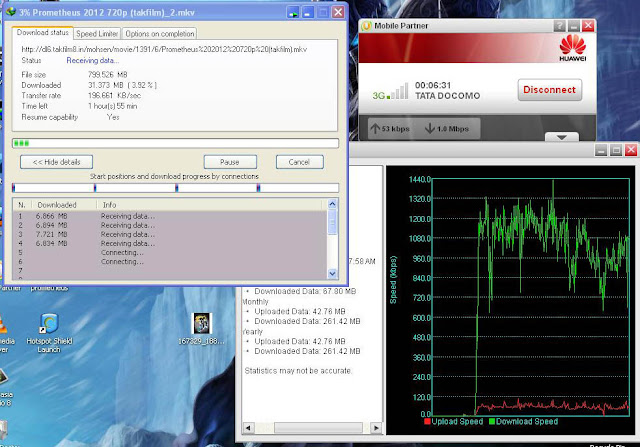Viewport: 640px width, 447px height.
Task: Click up arrow of connections list scrollbar
Action: (x=332, y=203)
